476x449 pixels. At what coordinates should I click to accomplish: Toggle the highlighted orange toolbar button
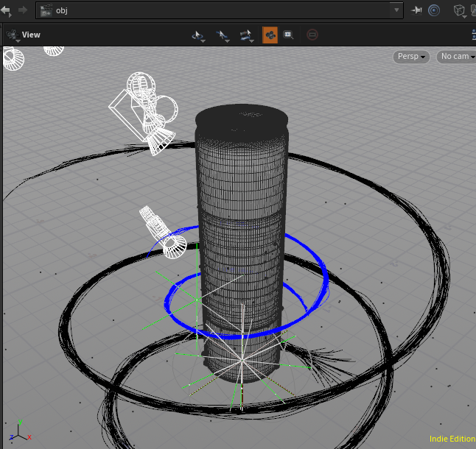tap(270, 35)
